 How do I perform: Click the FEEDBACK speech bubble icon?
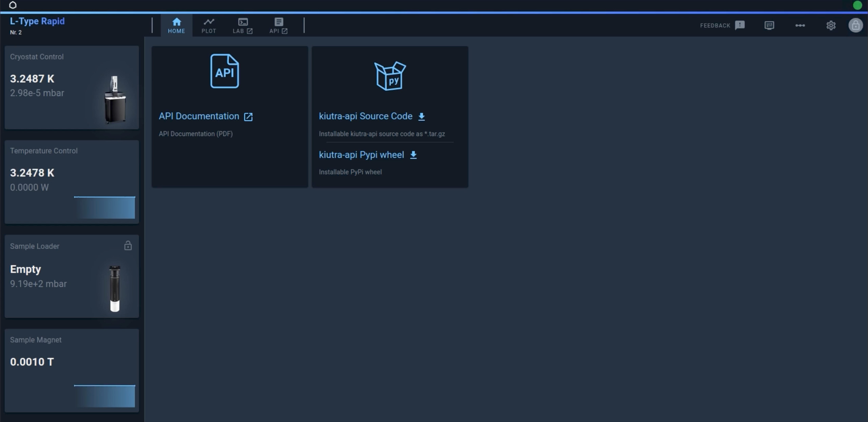[740, 25]
